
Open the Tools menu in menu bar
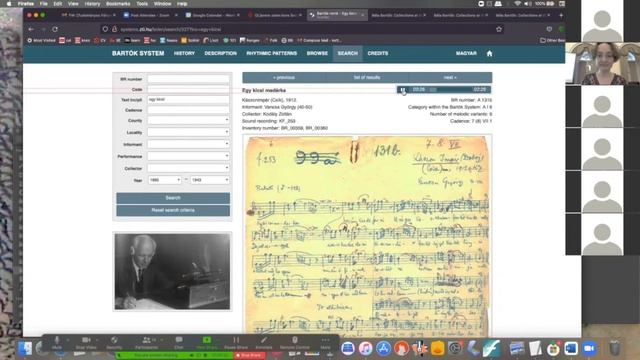click(142, 4)
